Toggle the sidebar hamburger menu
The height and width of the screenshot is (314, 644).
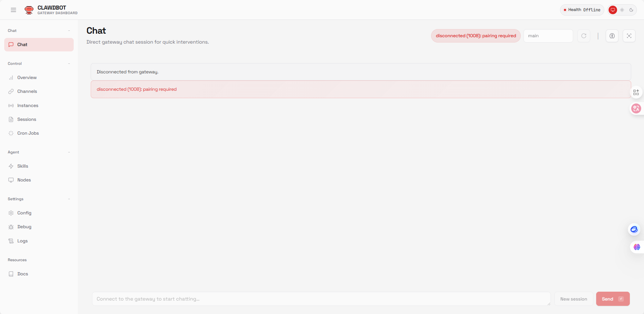13,10
